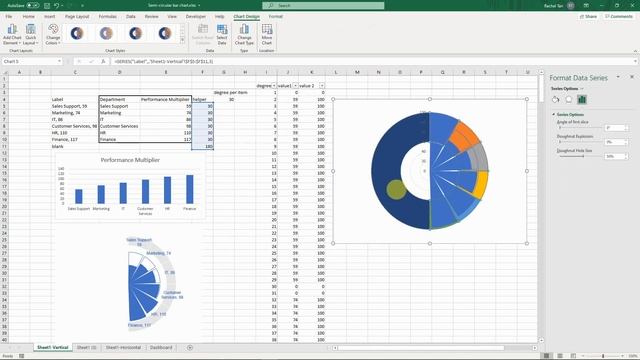Click the Change Chart Type button
The image size is (640, 360).
click(x=244, y=34)
